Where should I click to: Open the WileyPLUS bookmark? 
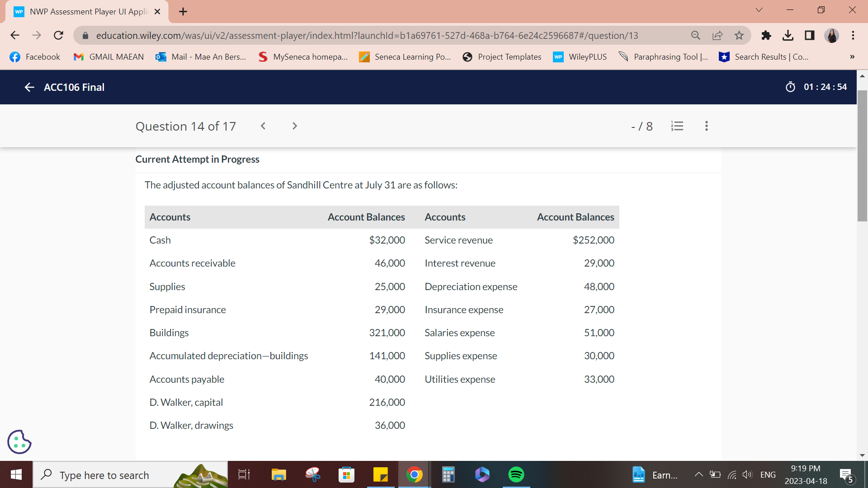(x=580, y=56)
